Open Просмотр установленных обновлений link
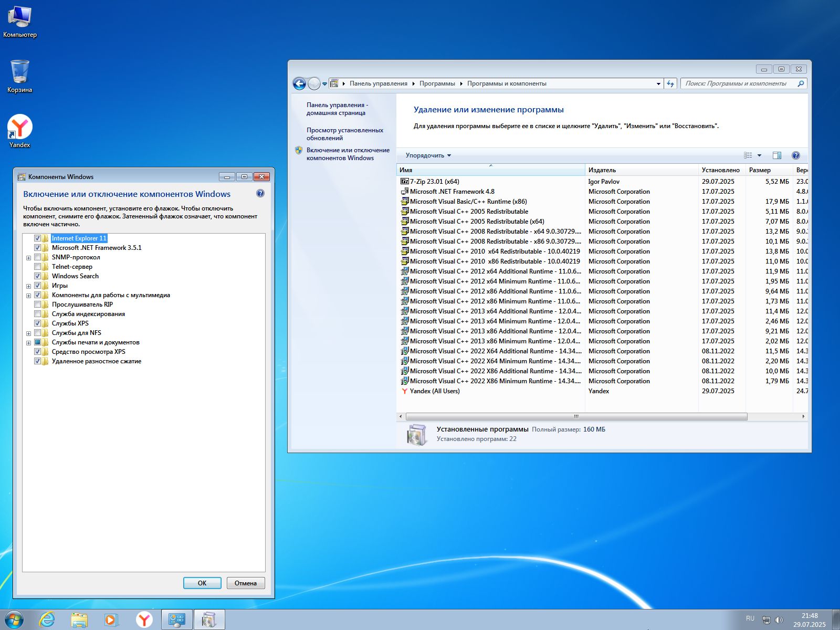Viewport: 840px width, 630px height. 345,134
